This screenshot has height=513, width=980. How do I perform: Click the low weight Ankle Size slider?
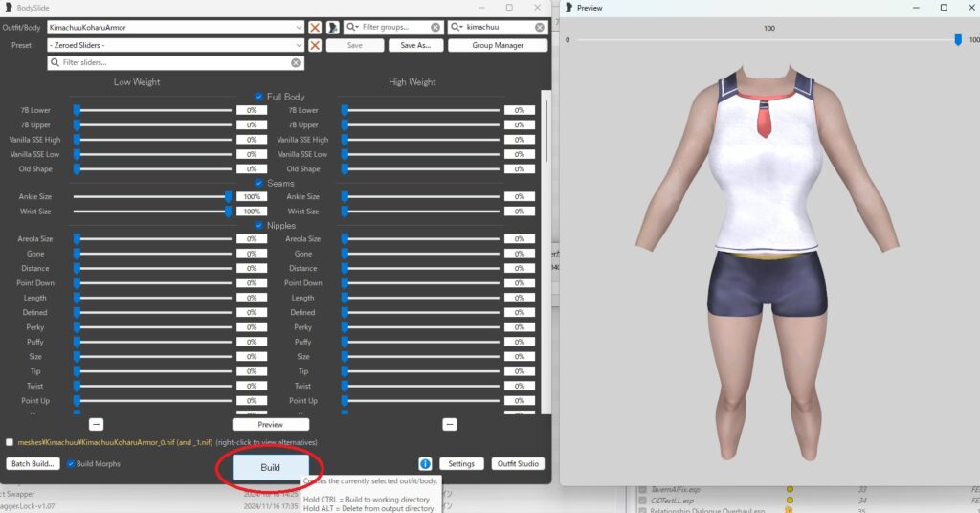click(153, 196)
